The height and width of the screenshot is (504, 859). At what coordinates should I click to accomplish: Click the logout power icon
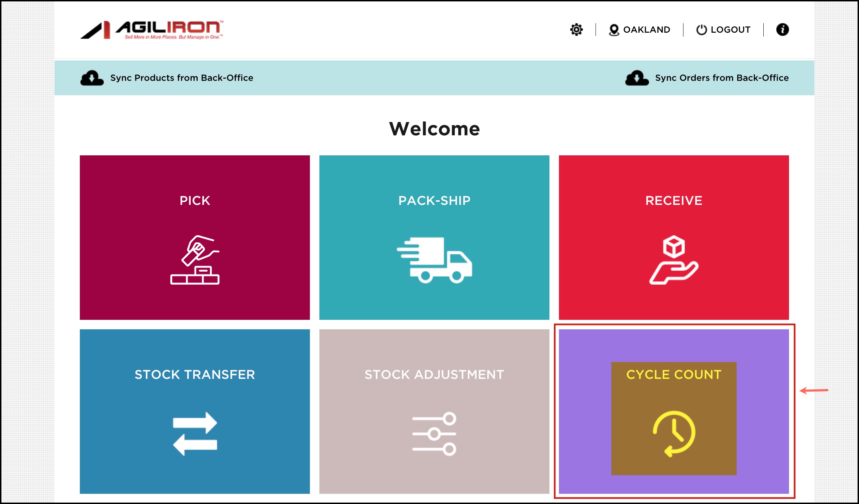[x=701, y=30]
